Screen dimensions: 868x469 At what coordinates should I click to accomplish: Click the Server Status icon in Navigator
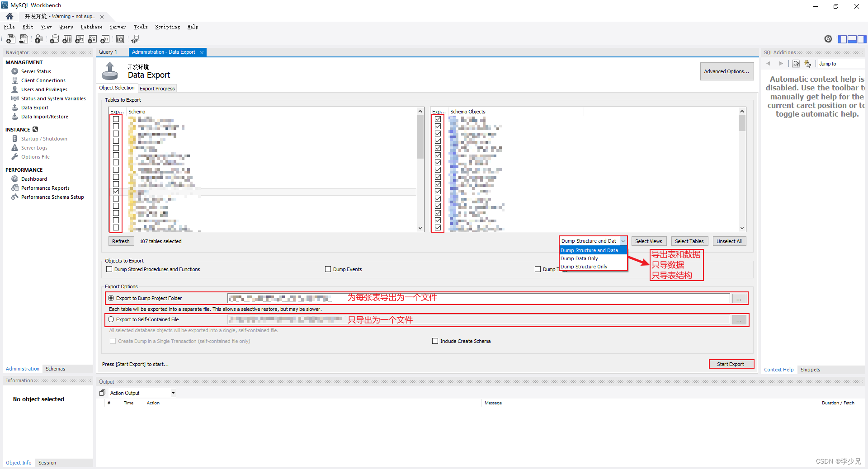pyautogui.click(x=15, y=71)
